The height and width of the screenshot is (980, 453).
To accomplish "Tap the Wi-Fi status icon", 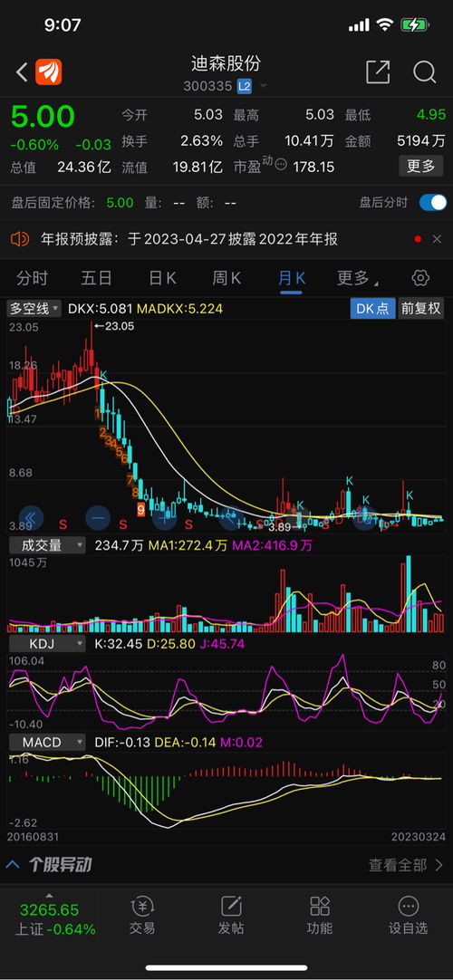I will (x=386, y=25).
